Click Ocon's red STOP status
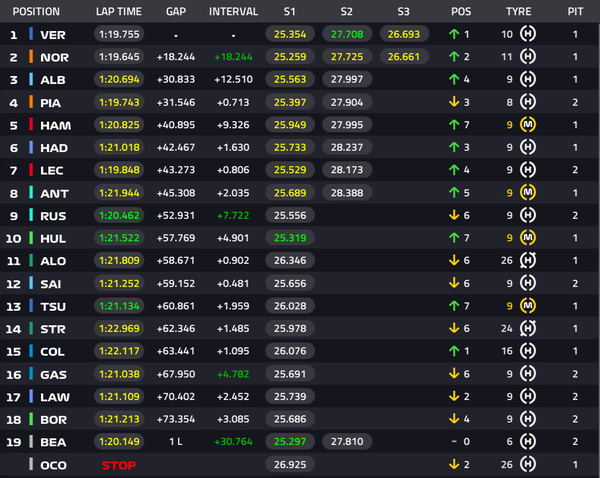The height and width of the screenshot is (478, 600). [x=119, y=465]
